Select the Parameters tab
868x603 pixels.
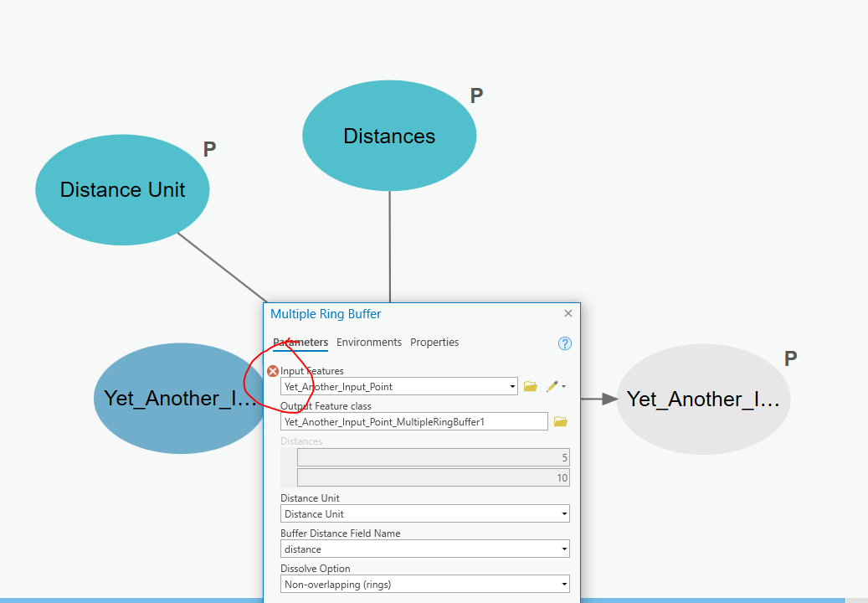coord(300,342)
